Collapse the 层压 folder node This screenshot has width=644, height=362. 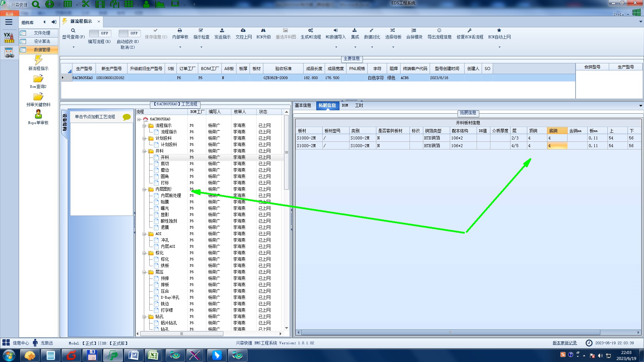pyautogui.click(x=144, y=272)
